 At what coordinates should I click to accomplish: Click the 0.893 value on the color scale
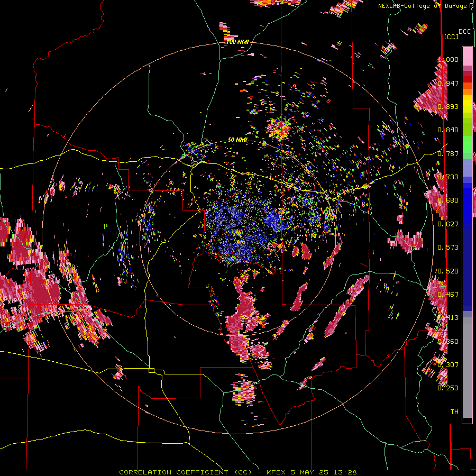coord(448,106)
